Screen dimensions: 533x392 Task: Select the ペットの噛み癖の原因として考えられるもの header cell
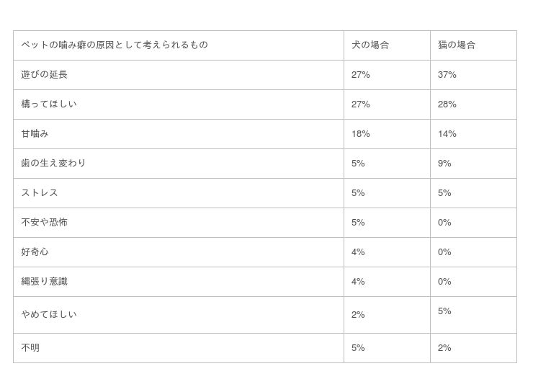pyautogui.click(x=115, y=45)
